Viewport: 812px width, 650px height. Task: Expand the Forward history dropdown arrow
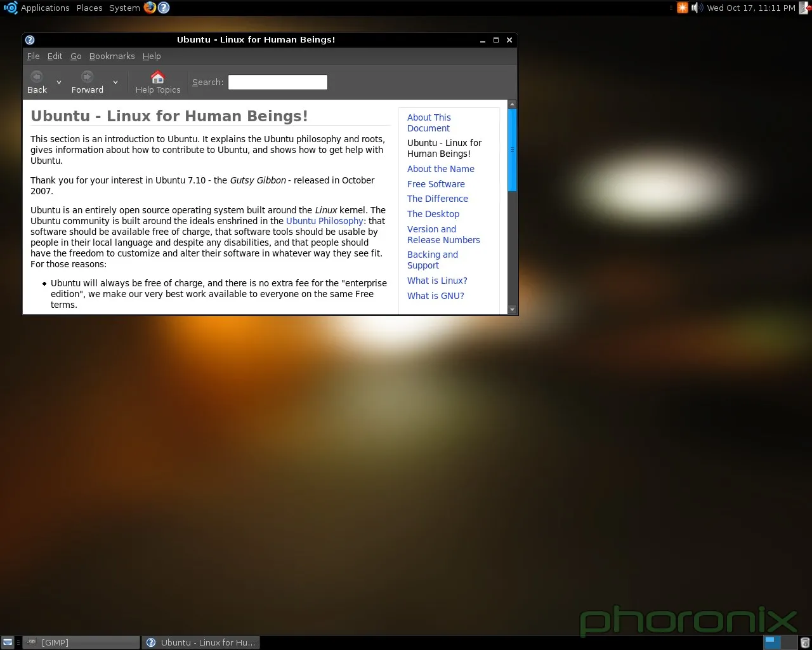tap(115, 82)
